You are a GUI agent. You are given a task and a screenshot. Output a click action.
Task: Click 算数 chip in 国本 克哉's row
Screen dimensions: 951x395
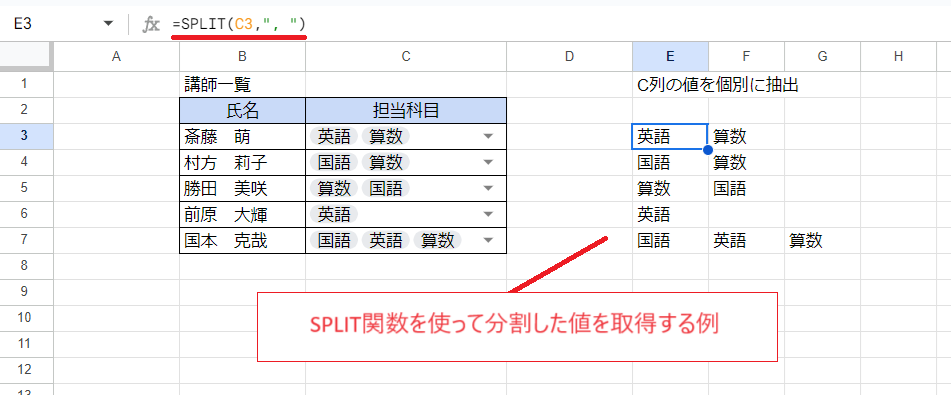coord(438,241)
